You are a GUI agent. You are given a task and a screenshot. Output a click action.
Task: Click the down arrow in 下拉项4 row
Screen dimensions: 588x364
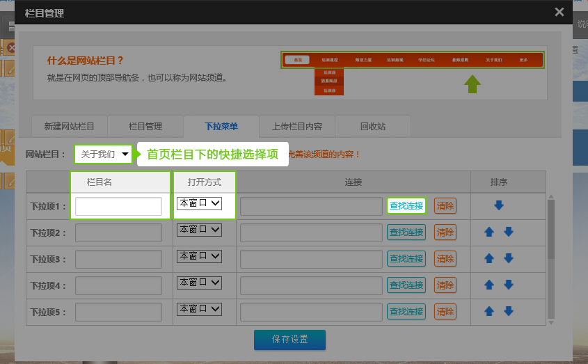click(509, 285)
